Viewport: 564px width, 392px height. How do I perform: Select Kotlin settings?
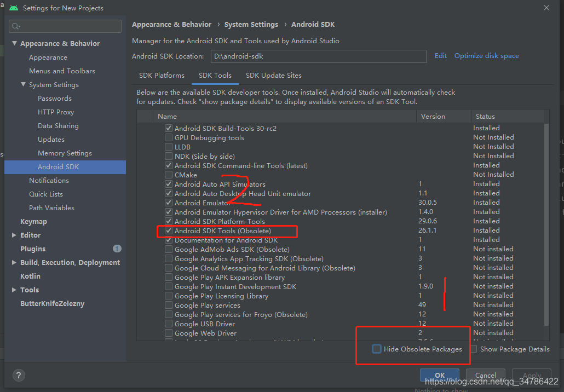click(x=30, y=276)
